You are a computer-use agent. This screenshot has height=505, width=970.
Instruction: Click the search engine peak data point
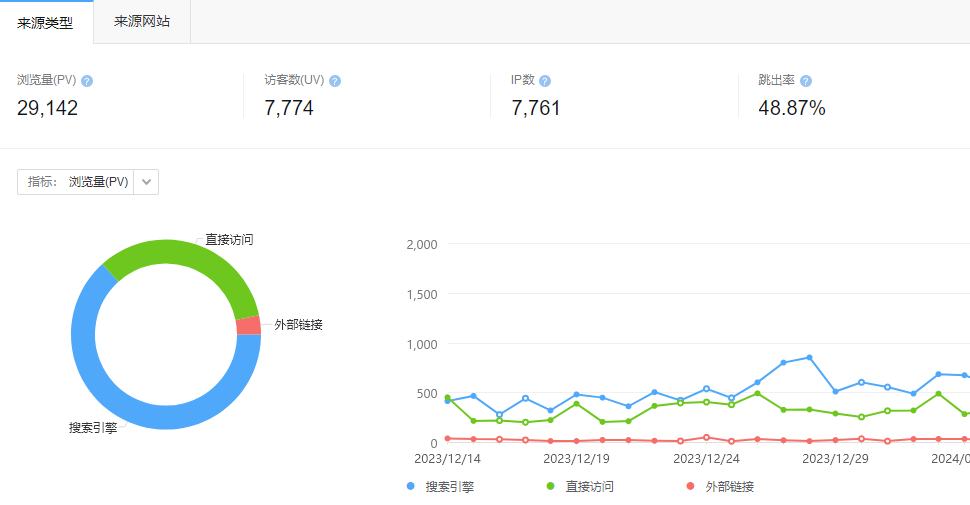click(809, 358)
